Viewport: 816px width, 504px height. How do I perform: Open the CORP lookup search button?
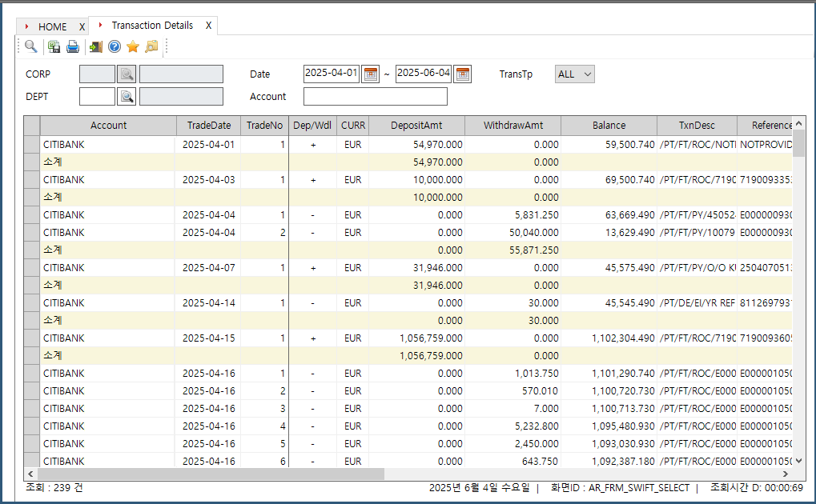(x=127, y=74)
